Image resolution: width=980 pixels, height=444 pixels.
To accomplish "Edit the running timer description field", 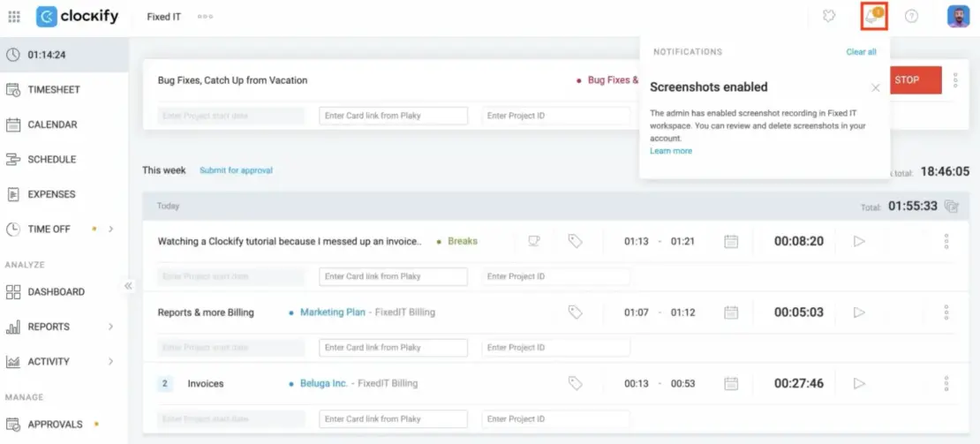I will (x=232, y=80).
